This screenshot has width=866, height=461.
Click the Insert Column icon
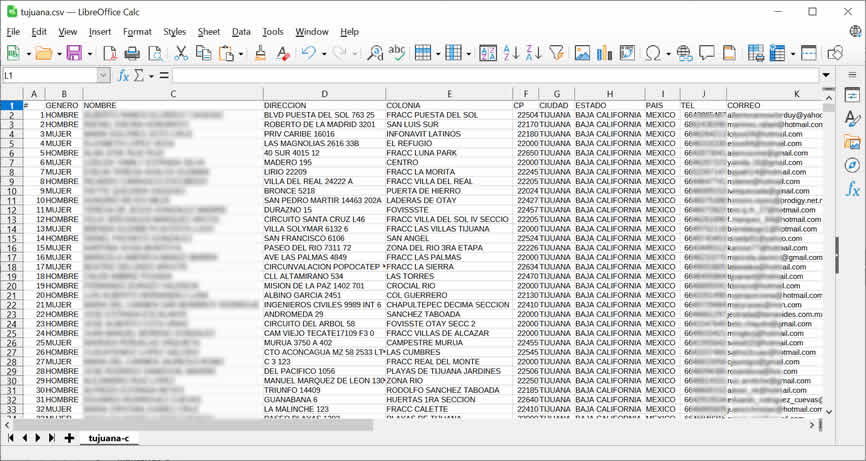coord(453,53)
